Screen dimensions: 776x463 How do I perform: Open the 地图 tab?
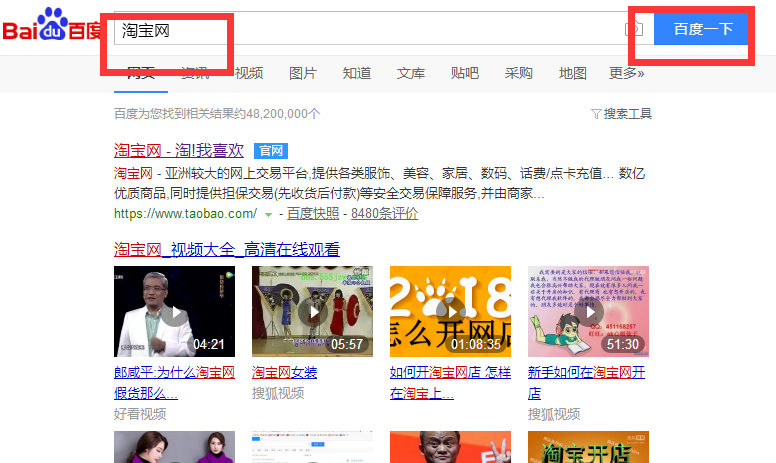(573, 73)
